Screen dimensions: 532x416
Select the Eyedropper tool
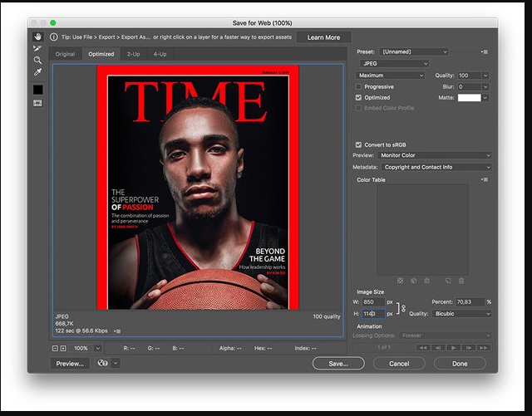[x=37, y=72]
